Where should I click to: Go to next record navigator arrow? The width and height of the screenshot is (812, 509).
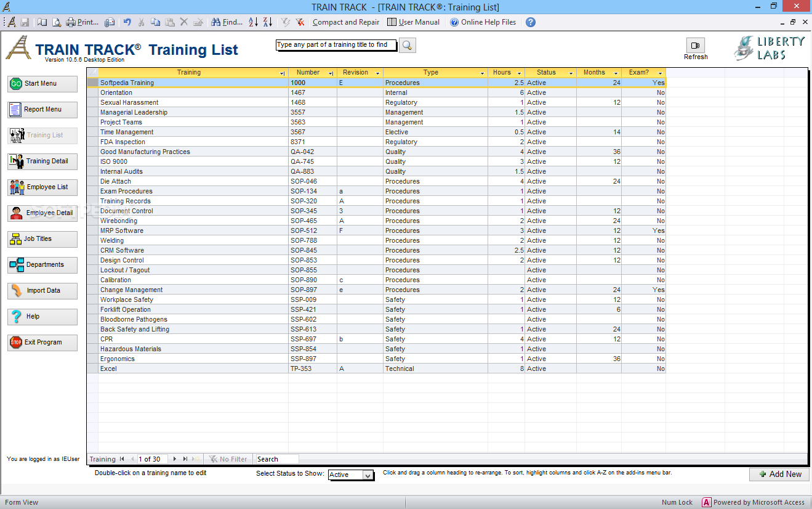pyautogui.click(x=175, y=459)
